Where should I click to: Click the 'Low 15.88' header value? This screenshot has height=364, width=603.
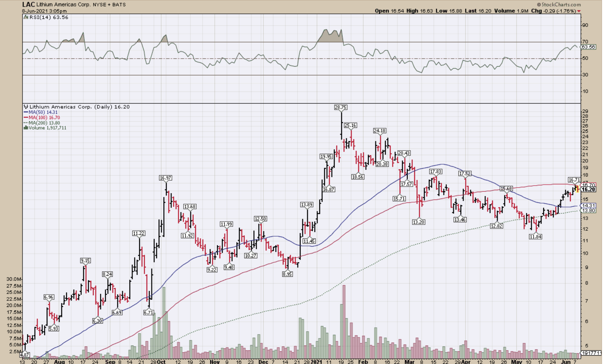coord(449,11)
